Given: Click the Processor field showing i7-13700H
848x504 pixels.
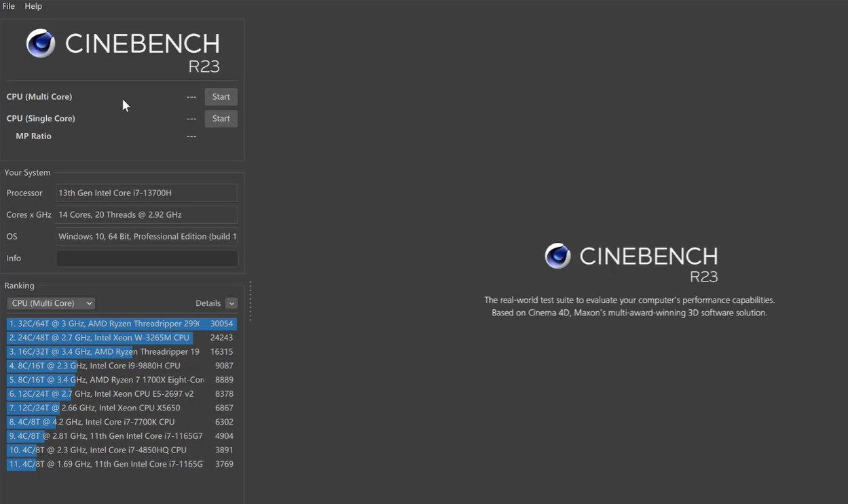Looking at the screenshot, I should click(147, 193).
